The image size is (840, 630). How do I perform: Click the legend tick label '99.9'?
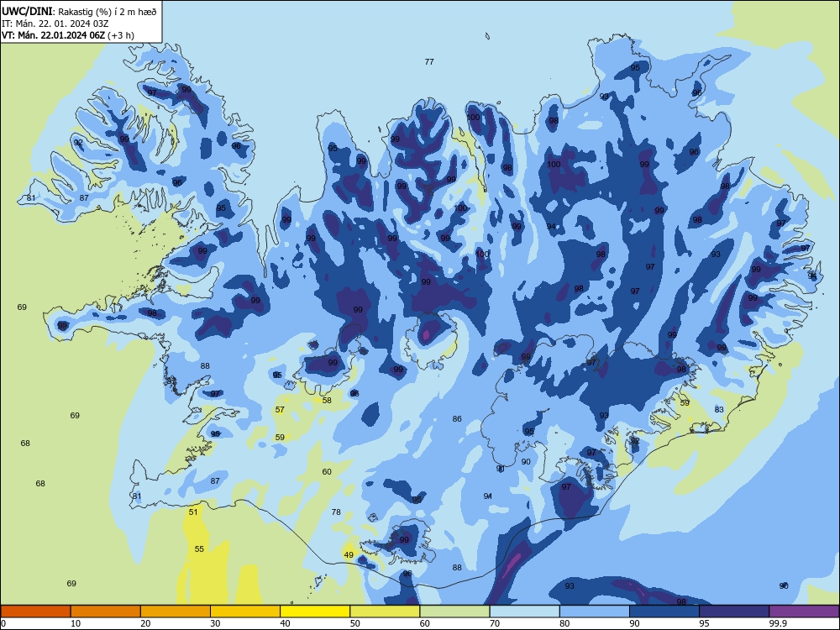coord(778,623)
